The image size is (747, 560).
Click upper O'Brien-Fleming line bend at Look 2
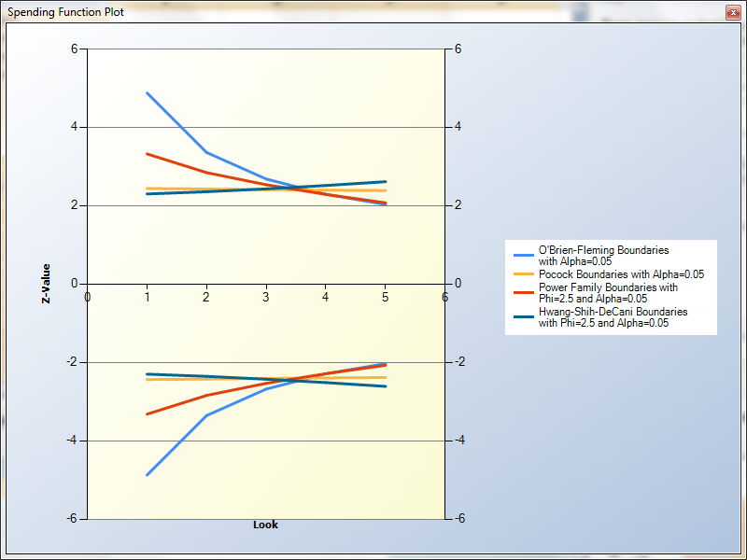click(206, 152)
